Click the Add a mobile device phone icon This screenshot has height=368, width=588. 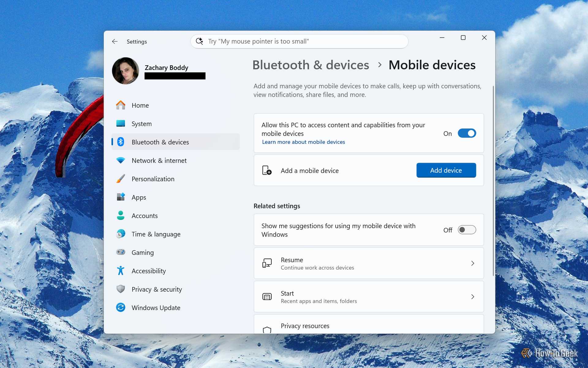(x=267, y=171)
